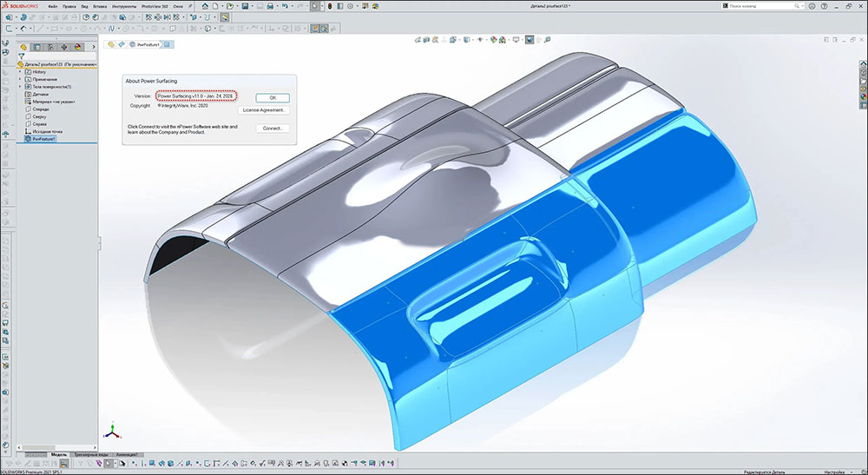Expand the Тела поверхности(1) node

(21, 87)
